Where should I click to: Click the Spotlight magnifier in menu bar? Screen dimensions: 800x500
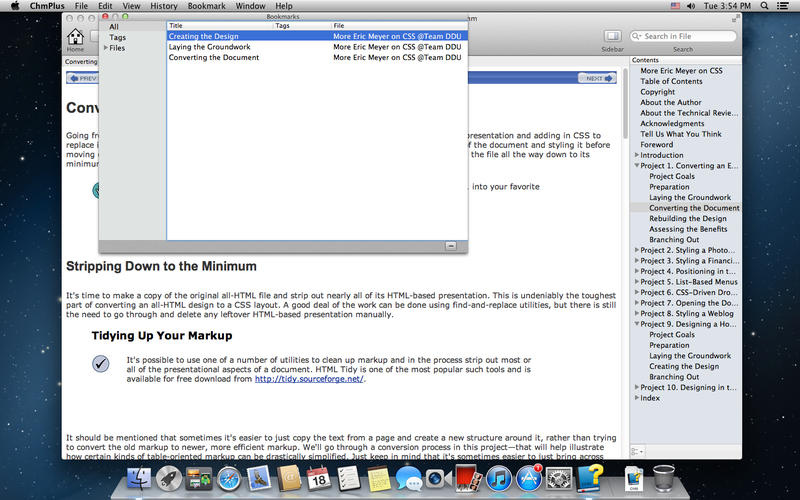click(x=786, y=6)
